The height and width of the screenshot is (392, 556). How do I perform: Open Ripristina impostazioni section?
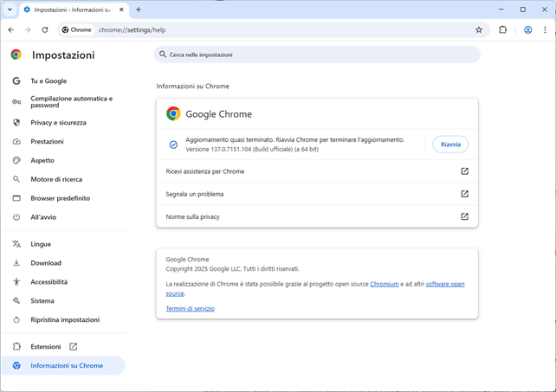(x=65, y=319)
